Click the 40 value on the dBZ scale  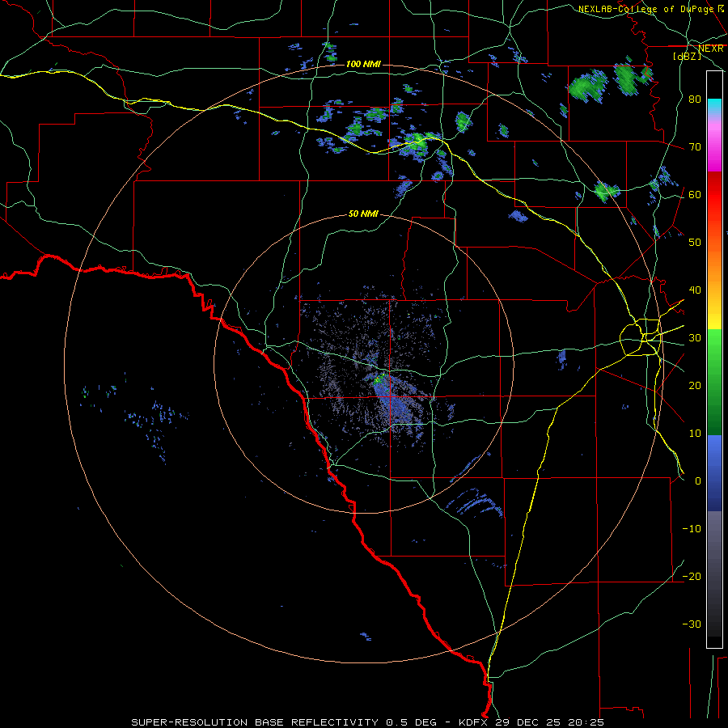695,290
